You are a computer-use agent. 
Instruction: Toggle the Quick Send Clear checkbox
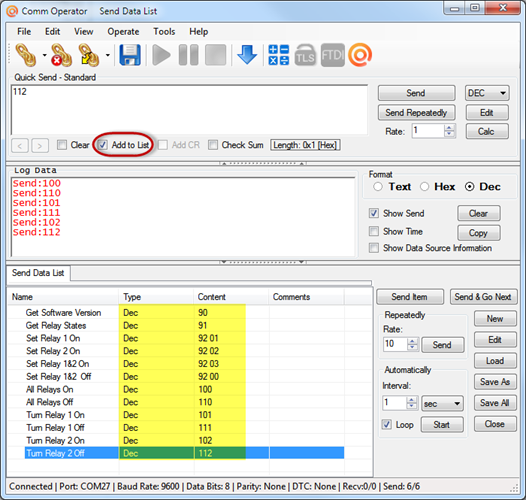62,145
